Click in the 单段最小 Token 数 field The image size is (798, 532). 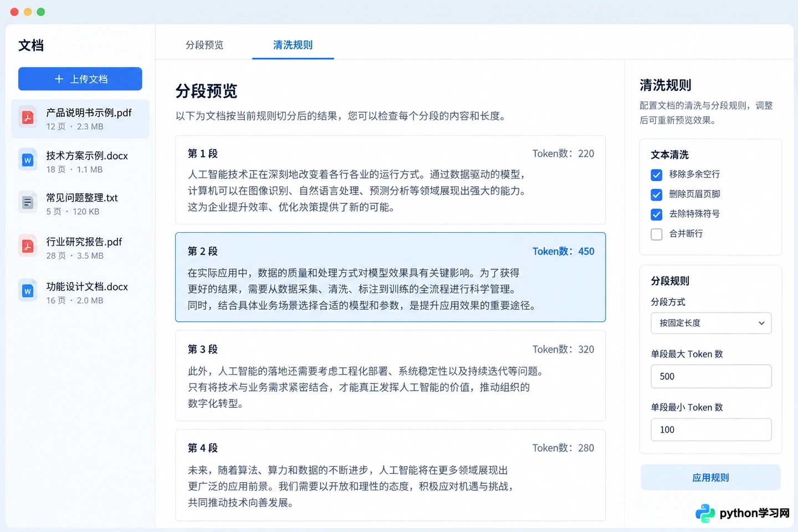point(711,429)
